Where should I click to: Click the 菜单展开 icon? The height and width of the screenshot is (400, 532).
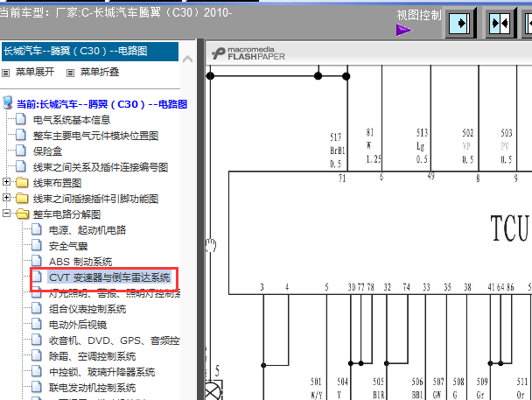pos(6,73)
